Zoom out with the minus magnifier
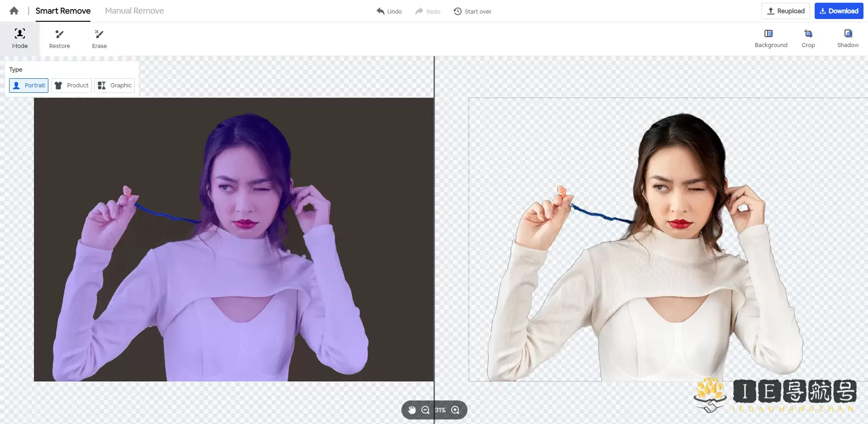Screen dimensions: 868x424 click(x=425, y=410)
